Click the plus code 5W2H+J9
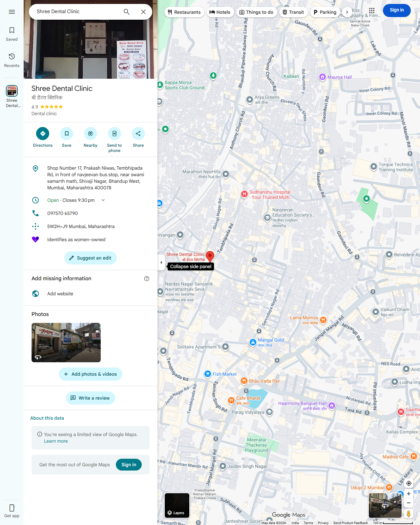The height and width of the screenshot is (525, 420). [91, 226]
